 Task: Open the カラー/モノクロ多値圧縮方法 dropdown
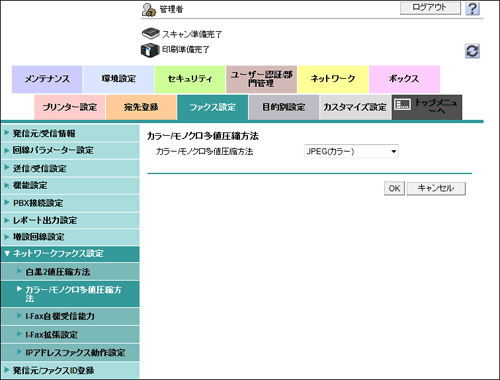point(351,151)
